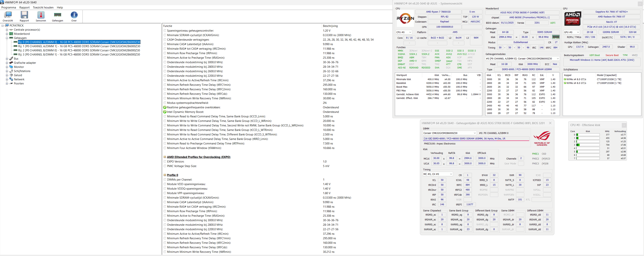Select the Moederbord tree node icon

pos(11,34)
